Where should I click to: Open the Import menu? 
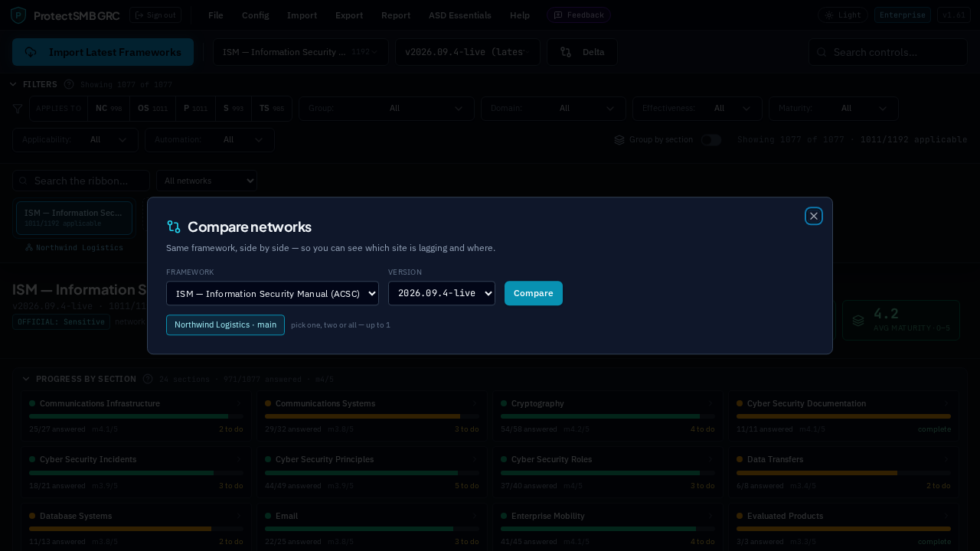coord(302,15)
